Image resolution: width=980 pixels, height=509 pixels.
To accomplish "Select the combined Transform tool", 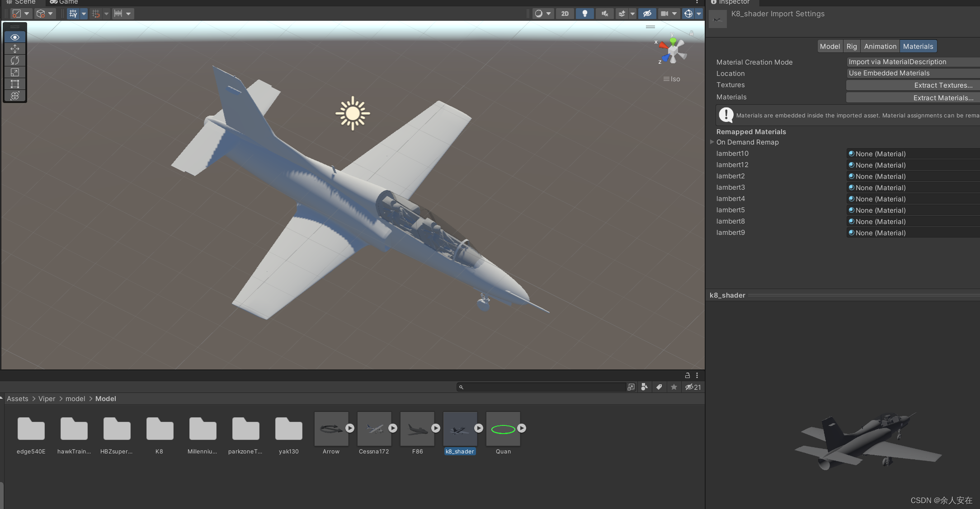I will (x=15, y=96).
